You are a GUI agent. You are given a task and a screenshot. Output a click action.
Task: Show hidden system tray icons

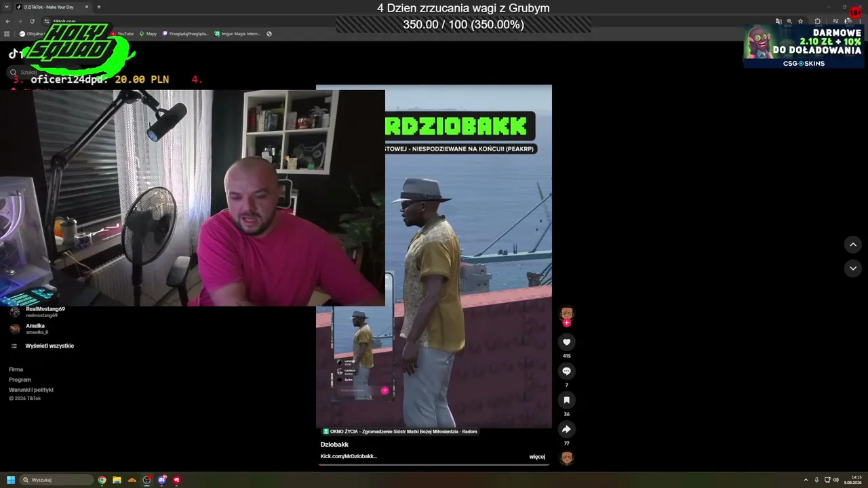806,480
